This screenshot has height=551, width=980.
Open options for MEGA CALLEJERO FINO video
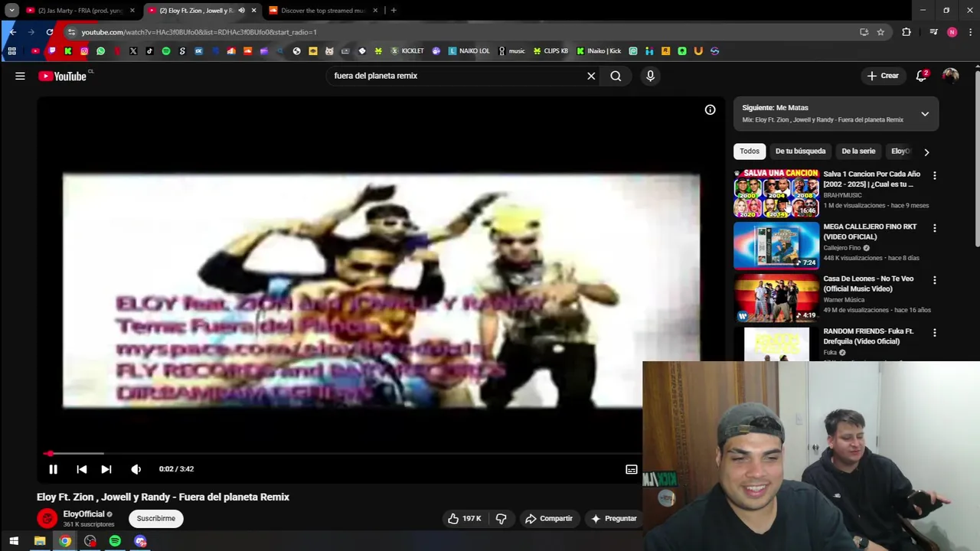[x=934, y=228]
